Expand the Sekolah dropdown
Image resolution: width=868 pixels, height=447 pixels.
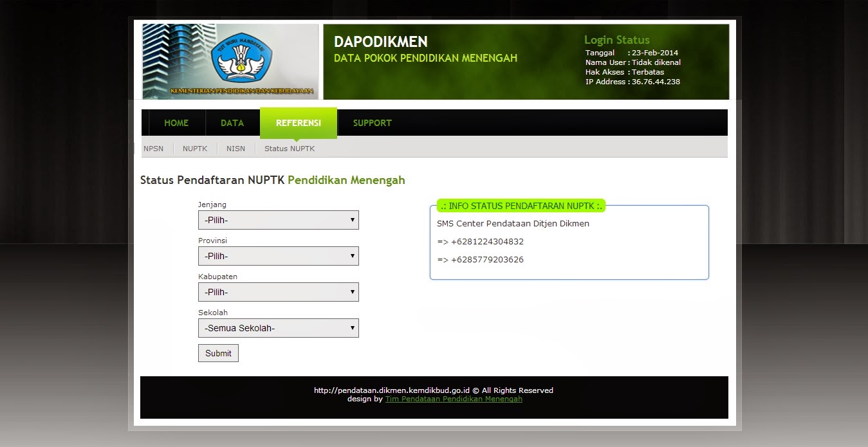(279, 328)
